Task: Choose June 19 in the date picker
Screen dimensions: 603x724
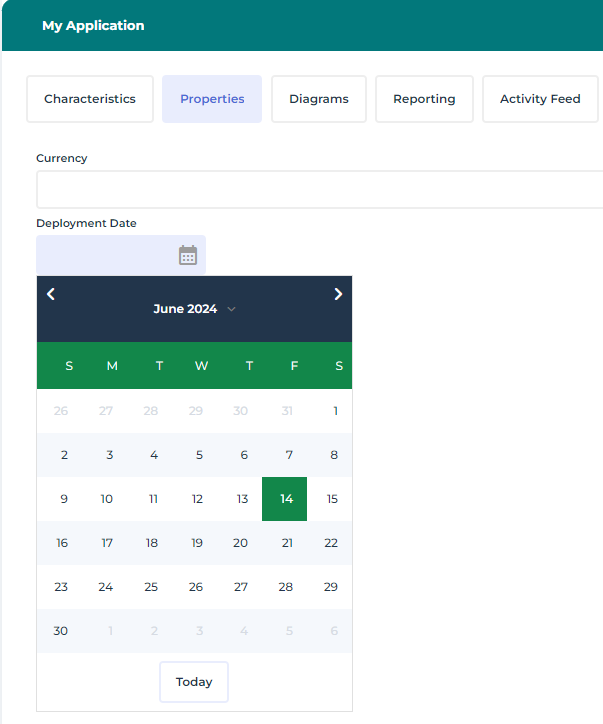Action: 197,543
